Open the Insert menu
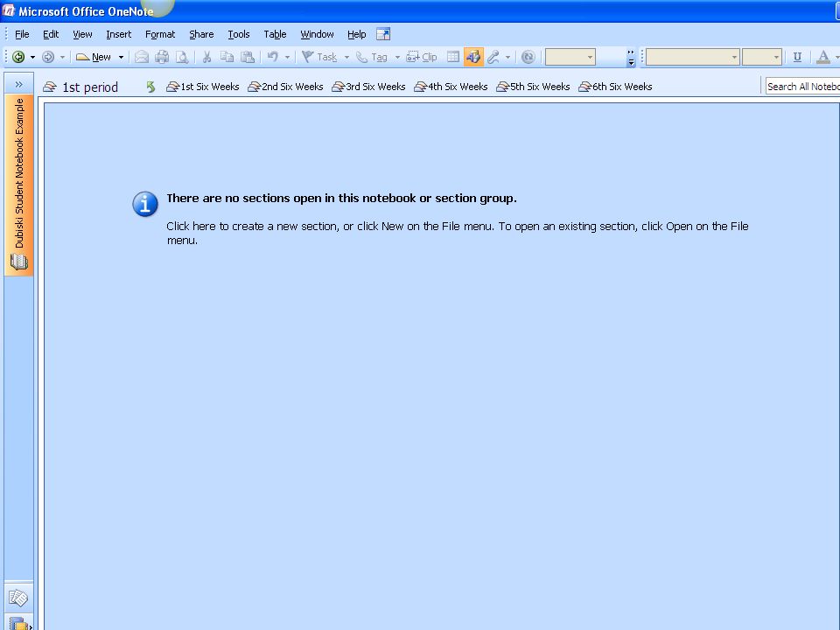The image size is (840, 630). [x=118, y=34]
